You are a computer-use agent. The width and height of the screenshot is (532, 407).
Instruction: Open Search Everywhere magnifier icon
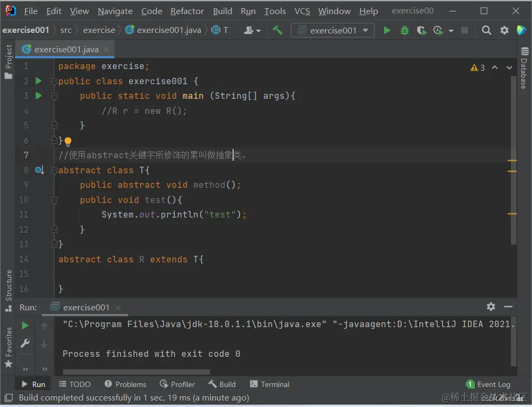click(x=487, y=31)
